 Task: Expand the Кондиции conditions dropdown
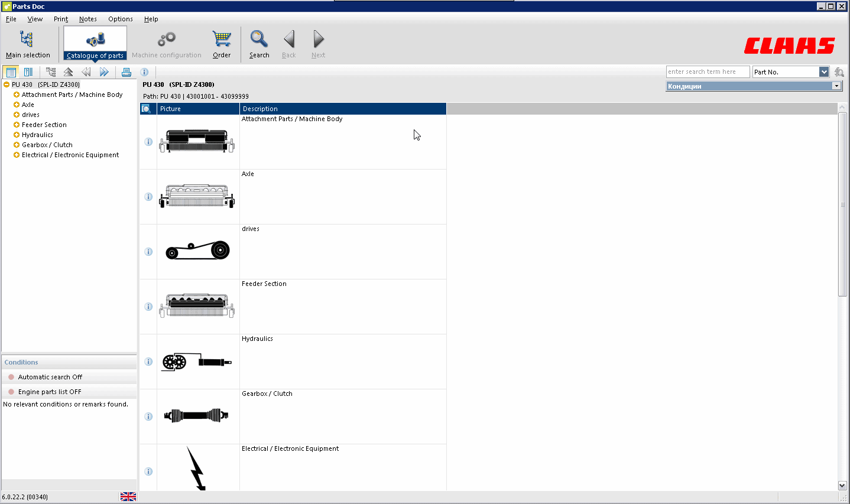coord(836,86)
